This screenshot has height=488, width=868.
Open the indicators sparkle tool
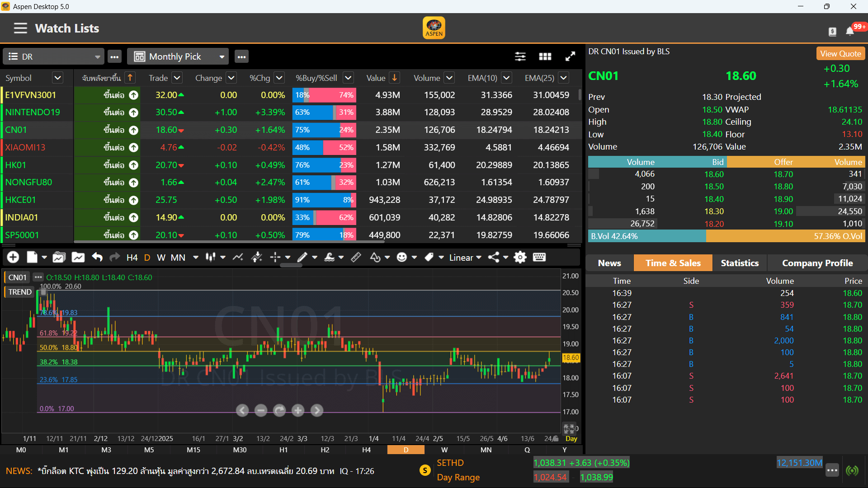256,257
